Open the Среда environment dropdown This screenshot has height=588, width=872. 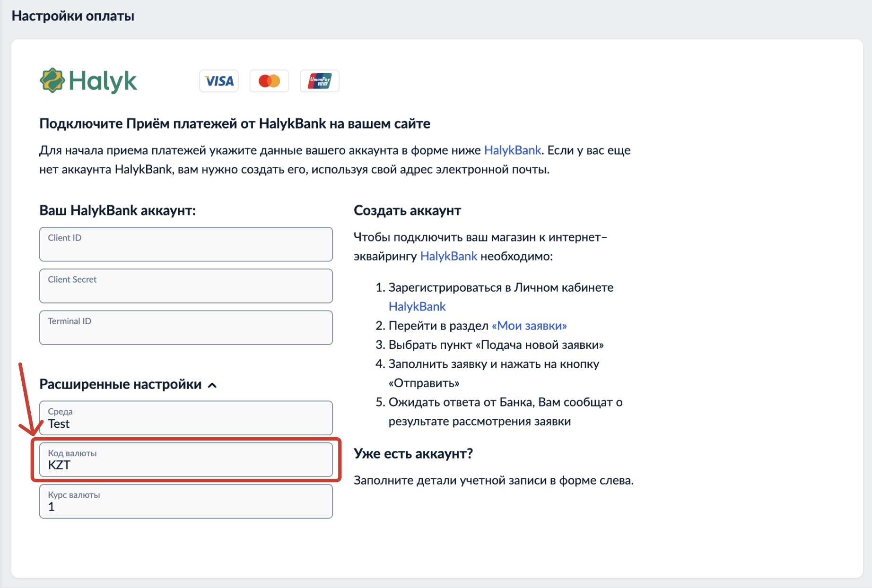tap(186, 418)
